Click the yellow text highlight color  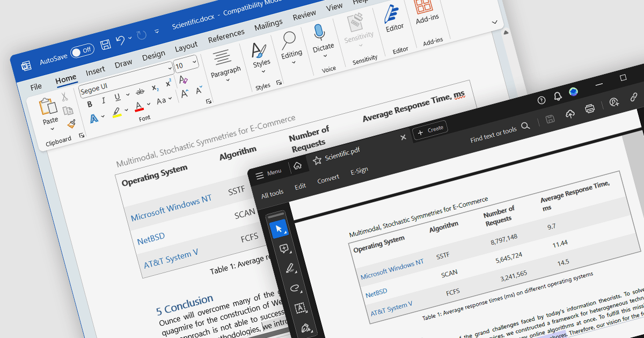tap(116, 113)
